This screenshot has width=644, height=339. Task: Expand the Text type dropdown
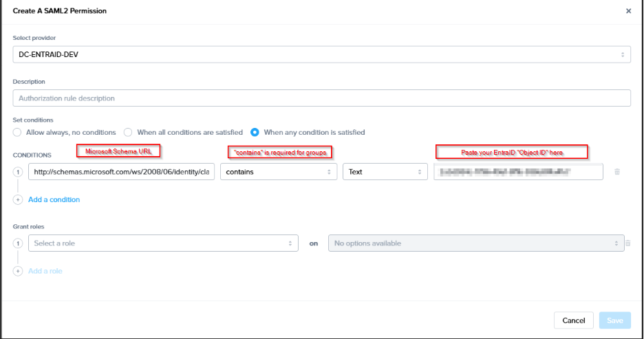point(385,172)
